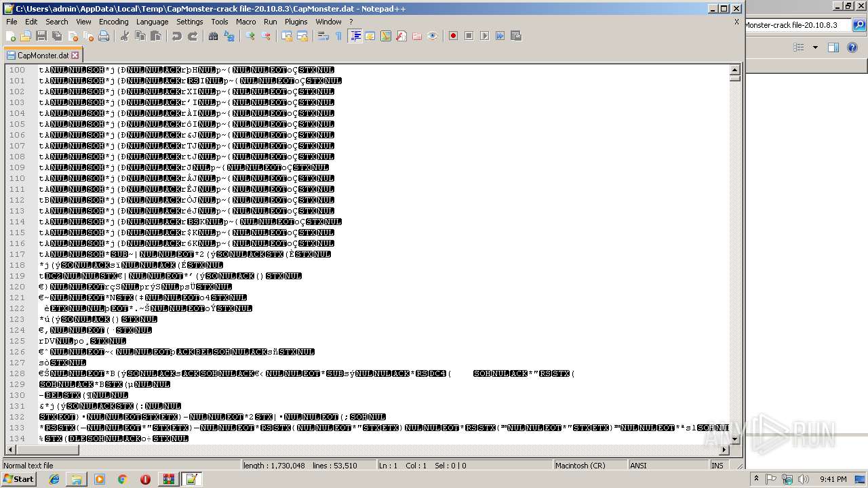Close all documents toolbar icon
Viewport: 868px width, 488px height.
coord(88,36)
